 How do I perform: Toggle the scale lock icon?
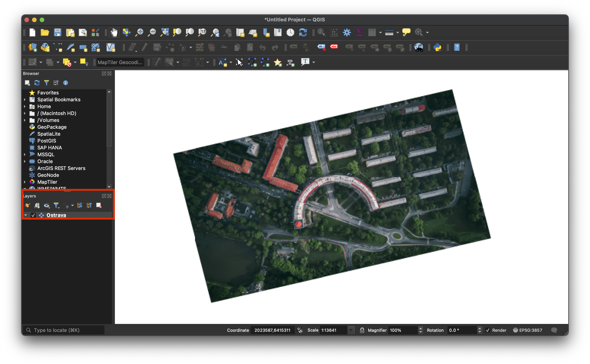pyautogui.click(x=362, y=330)
